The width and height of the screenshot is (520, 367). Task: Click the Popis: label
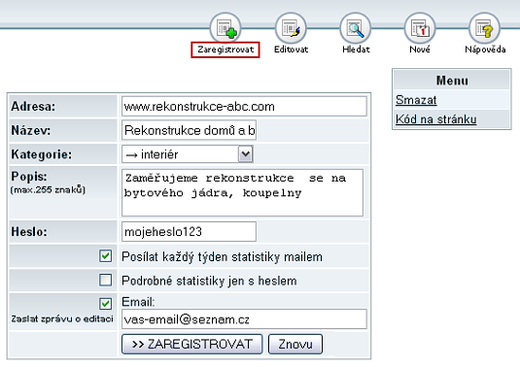coord(29,176)
